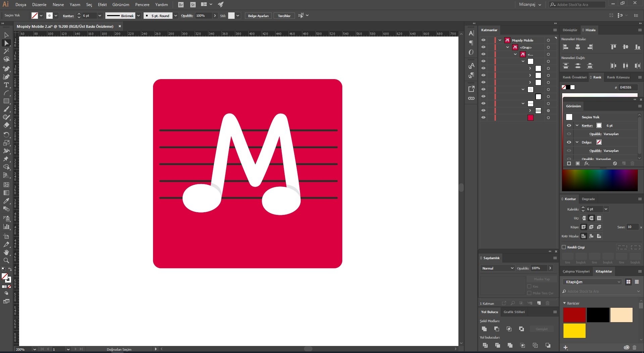Click the Adobe Stock search field at top
The height and width of the screenshot is (353, 644).
577,5
